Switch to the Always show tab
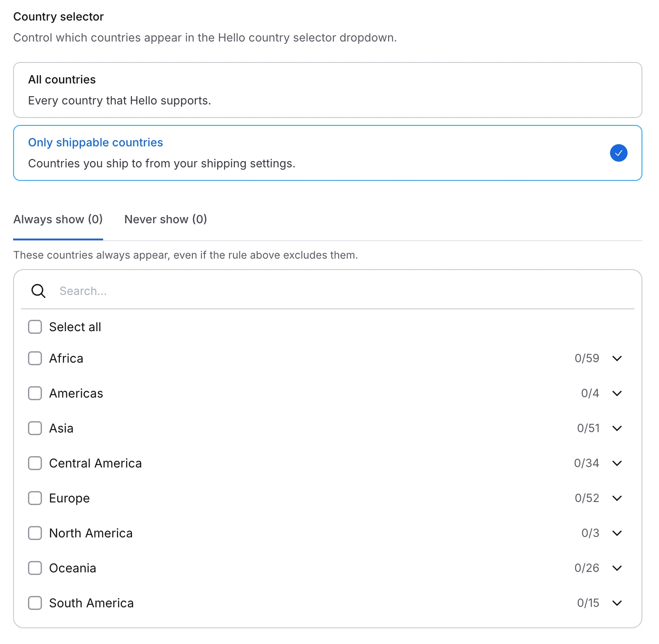 click(x=58, y=219)
